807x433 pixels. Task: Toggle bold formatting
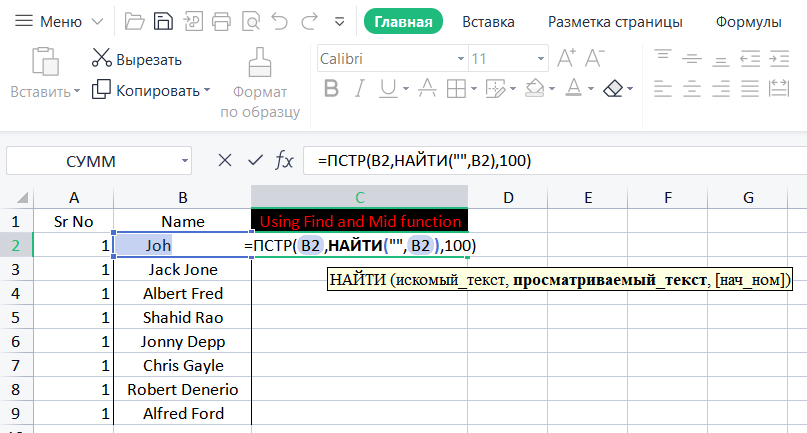[331, 89]
